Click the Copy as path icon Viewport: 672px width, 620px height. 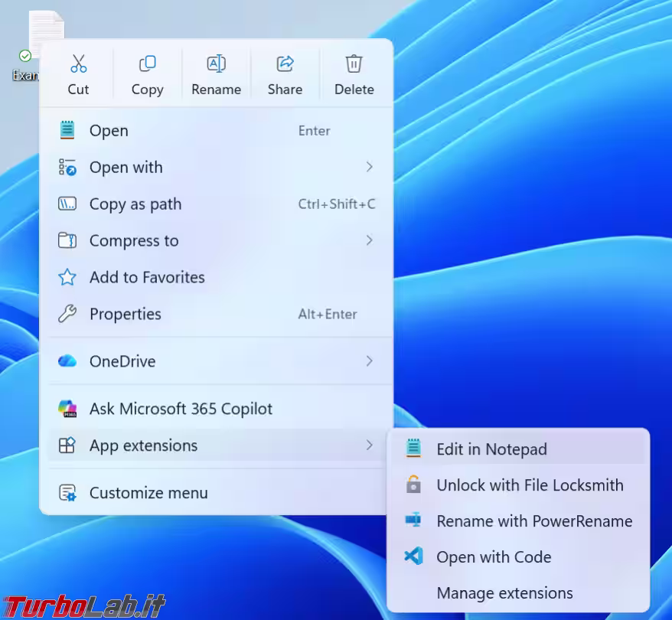(67, 204)
